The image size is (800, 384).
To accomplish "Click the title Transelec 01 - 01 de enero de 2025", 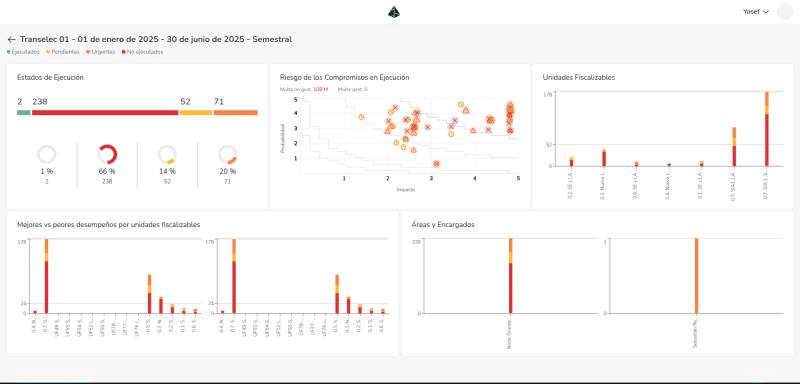I will pos(156,39).
